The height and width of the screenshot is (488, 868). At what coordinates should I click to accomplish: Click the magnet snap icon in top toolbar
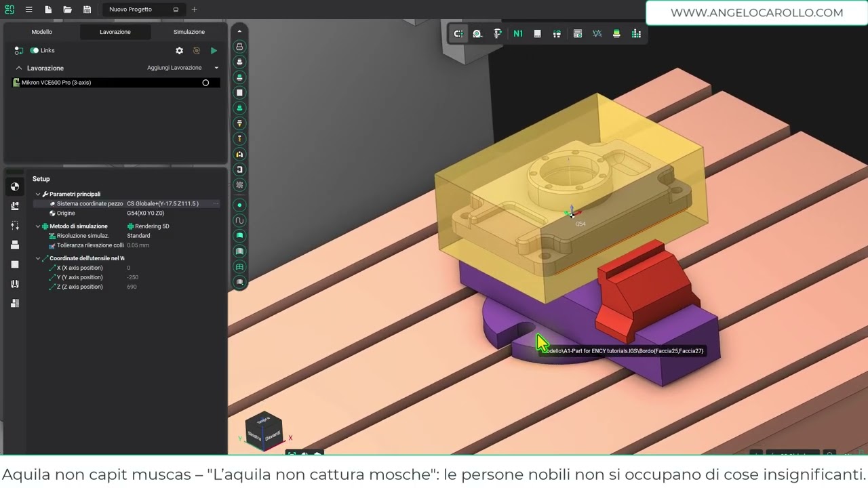tap(458, 34)
